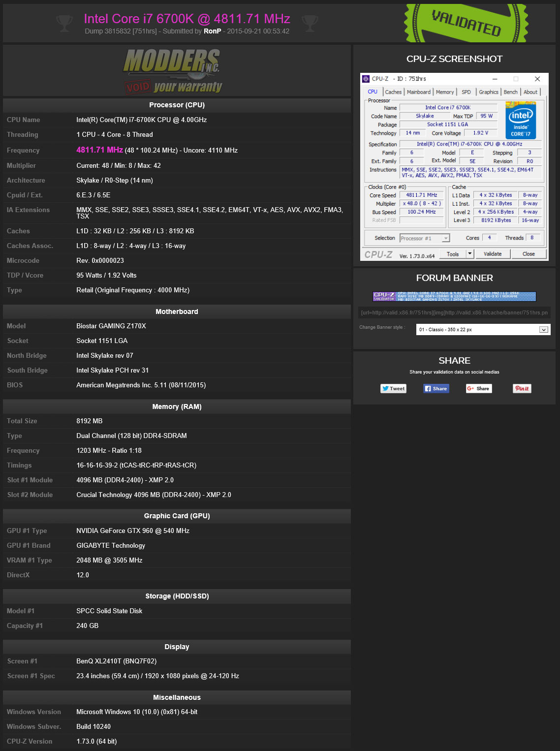
Task: Click the right trophy icon beside title
Action: tap(310, 23)
